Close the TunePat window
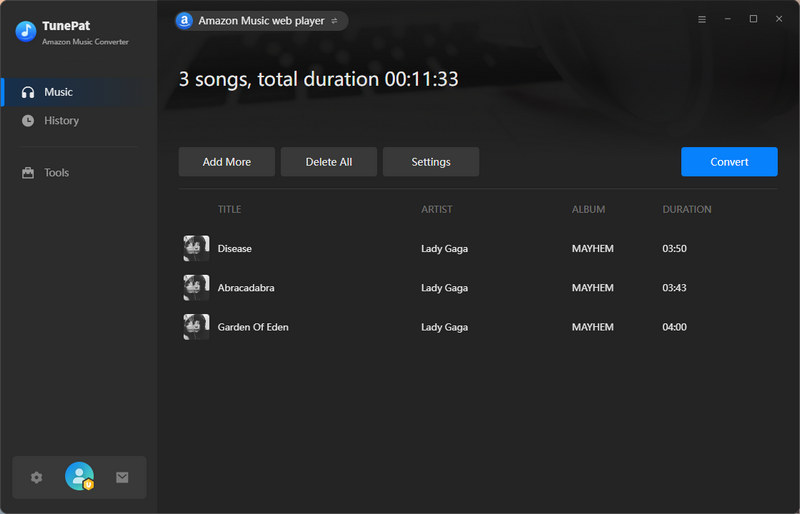The image size is (800, 514). 779,19
